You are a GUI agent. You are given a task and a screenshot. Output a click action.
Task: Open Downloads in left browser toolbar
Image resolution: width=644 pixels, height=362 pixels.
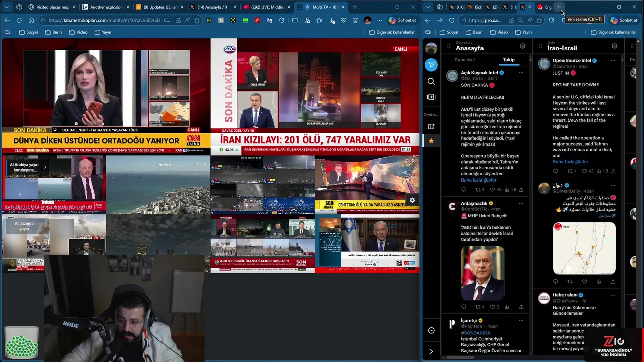[x=332, y=20]
